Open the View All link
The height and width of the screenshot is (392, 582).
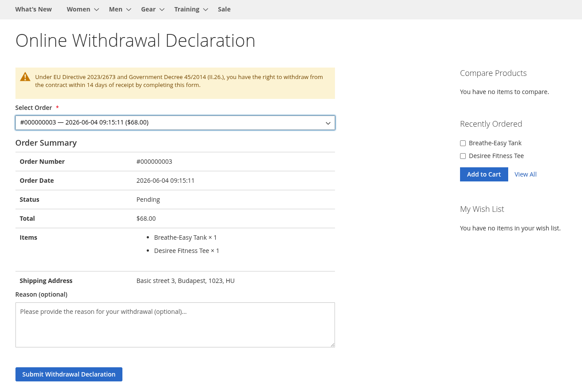[525, 174]
